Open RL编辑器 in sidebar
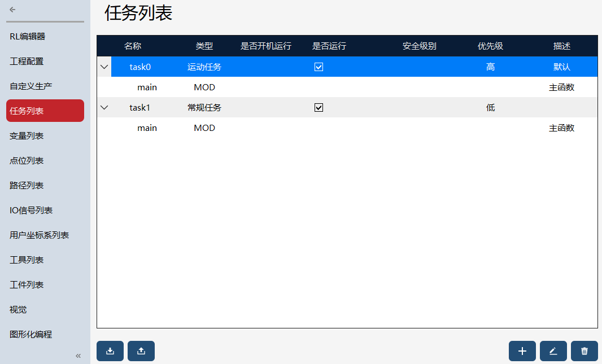The height and width of the screenshot is (364, 602). point(45,37)
